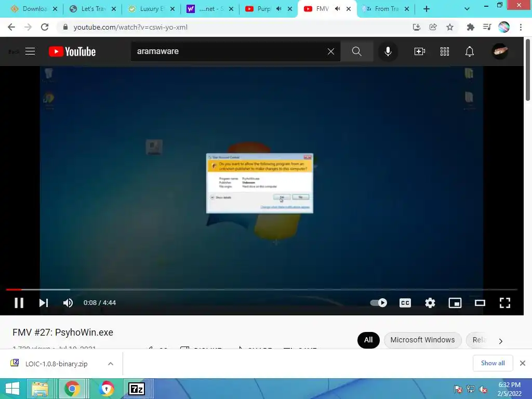Mute the video volume speaker icon
Image resolution: width=532 pixels, height=399 pixels.
click(x=68, y=303)
